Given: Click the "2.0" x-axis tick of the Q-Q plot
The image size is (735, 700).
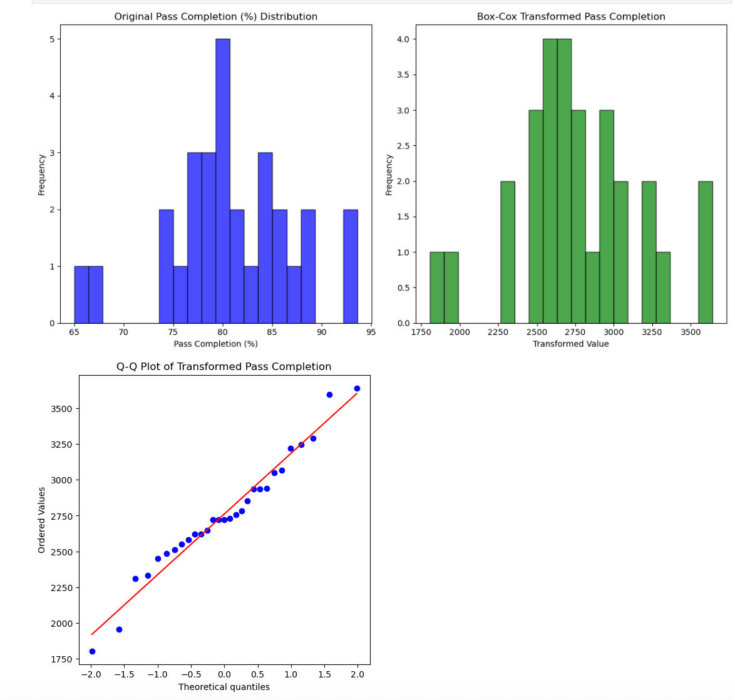Looking at the screenshot, I should click(x=357, y=674).
